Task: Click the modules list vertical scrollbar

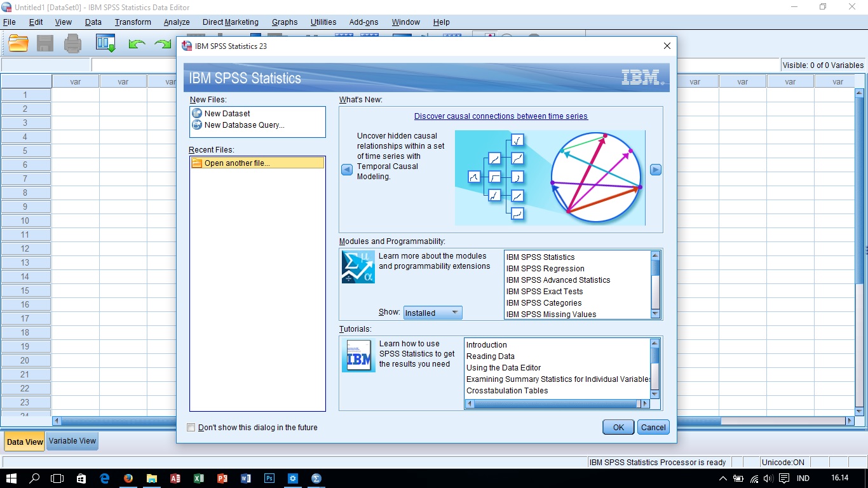Action: pos(656,285)
